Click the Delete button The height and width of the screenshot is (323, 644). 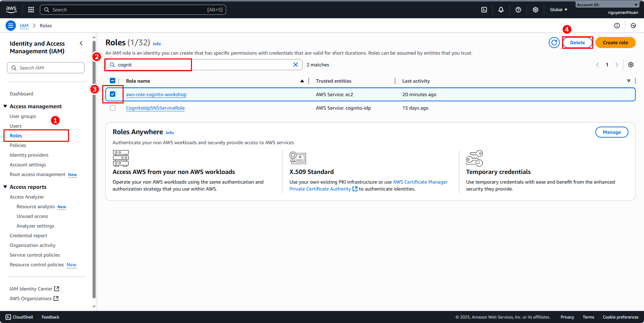577,43
